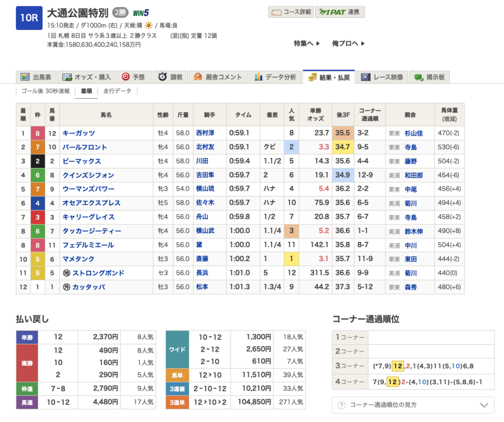Click the 3連単 payout 104,850円
Image resolution: width=504 pixels, height=422 pixels.
254,402
